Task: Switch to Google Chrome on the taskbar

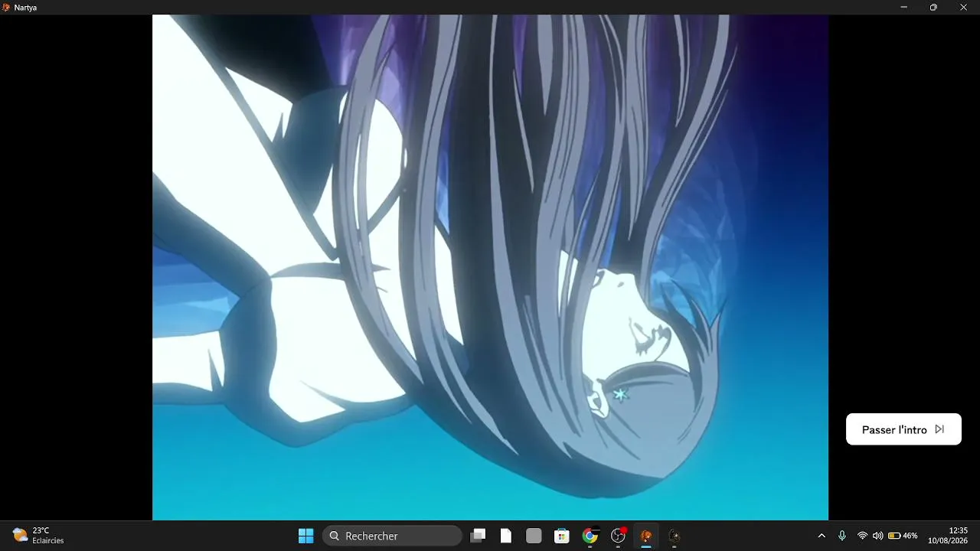Action: 590,536
